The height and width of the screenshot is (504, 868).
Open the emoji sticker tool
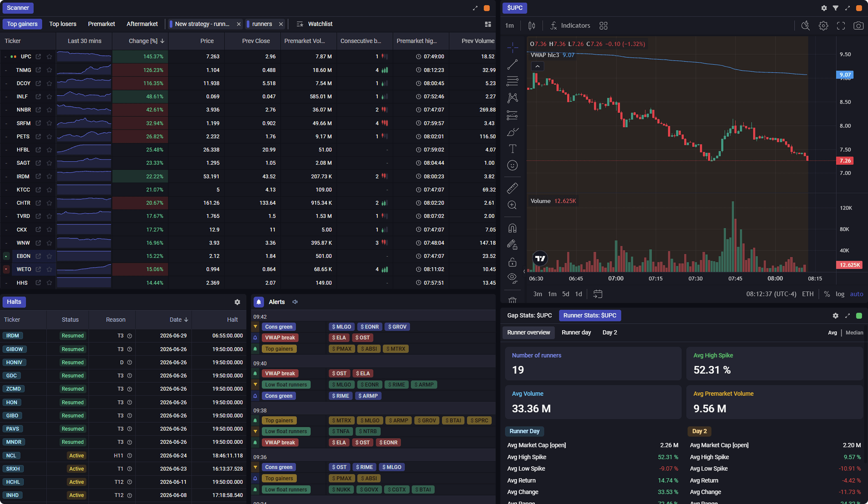tap(512, 166)
